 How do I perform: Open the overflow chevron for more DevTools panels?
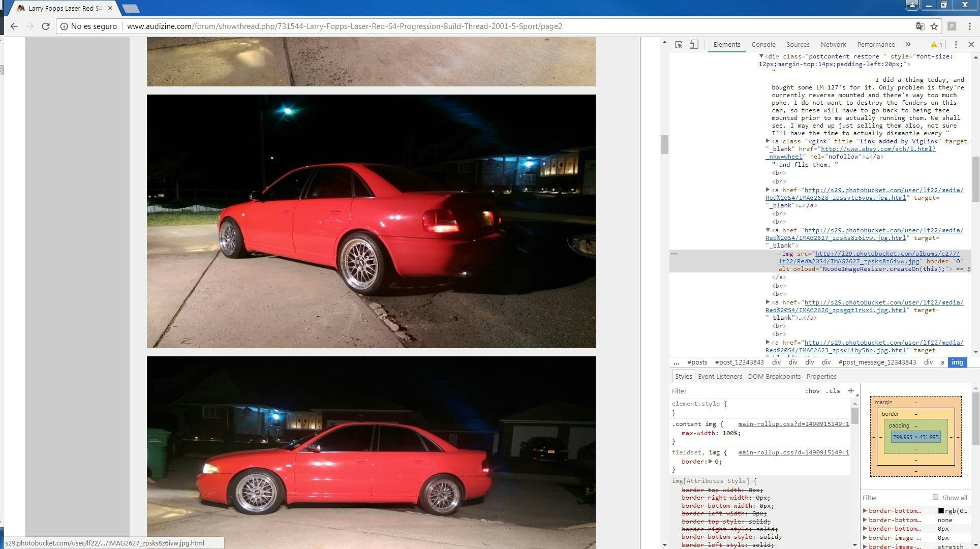(908, 44)
